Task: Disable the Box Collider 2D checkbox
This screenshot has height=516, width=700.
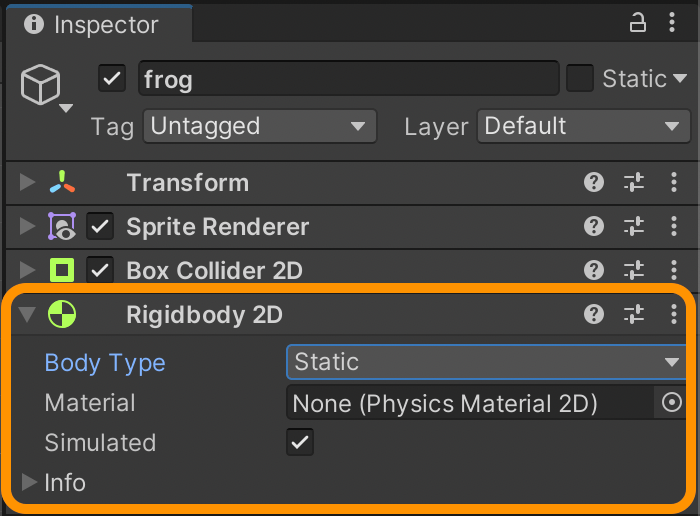Action: click(100, 270)
